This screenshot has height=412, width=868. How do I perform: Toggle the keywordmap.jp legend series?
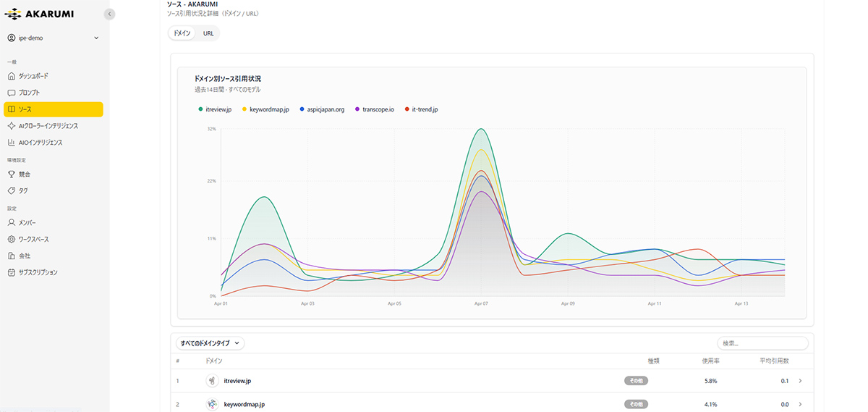point(265,109)
